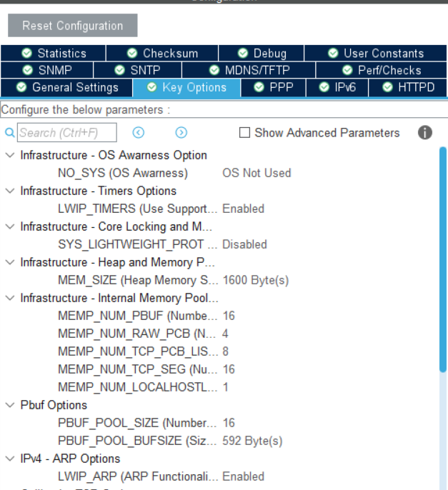Select the MEMP_NUM_RAW_PCB parameter
This screenshot has height=490, width=448.
click(x=136, y=334)
